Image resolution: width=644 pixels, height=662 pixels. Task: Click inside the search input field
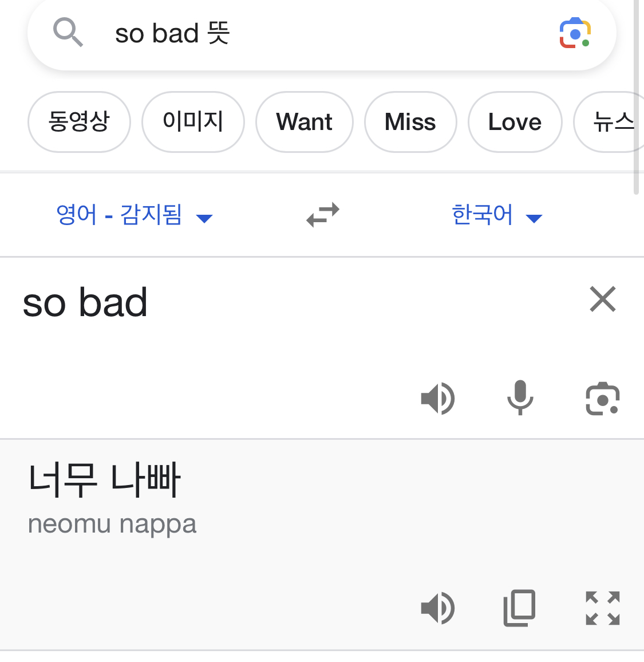229,33
